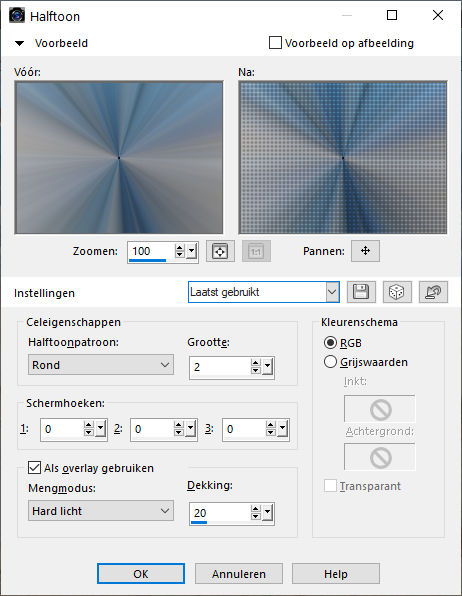
Task: Open Schermhoeken 3 slider dropdown arrow
Action: (x=283, y=429)
